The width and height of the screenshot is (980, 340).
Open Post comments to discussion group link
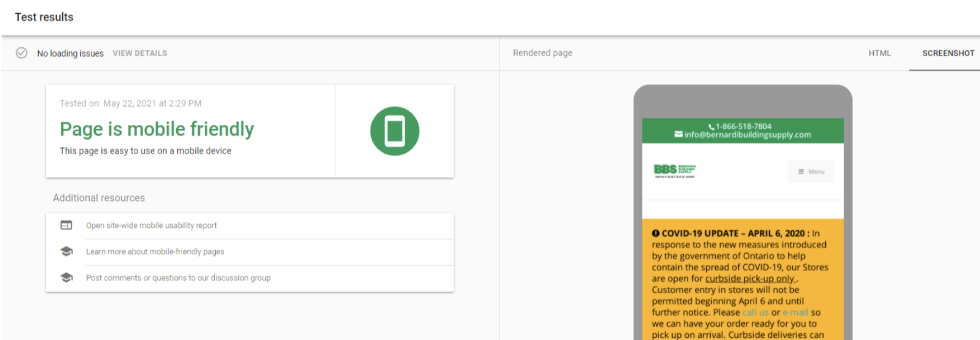tap(178, 278)
